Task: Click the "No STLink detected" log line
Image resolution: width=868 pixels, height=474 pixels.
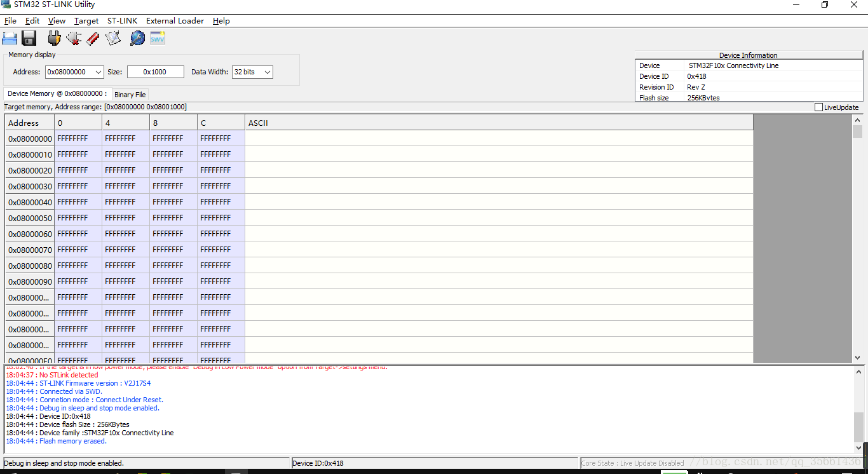Action: (52, 375)
